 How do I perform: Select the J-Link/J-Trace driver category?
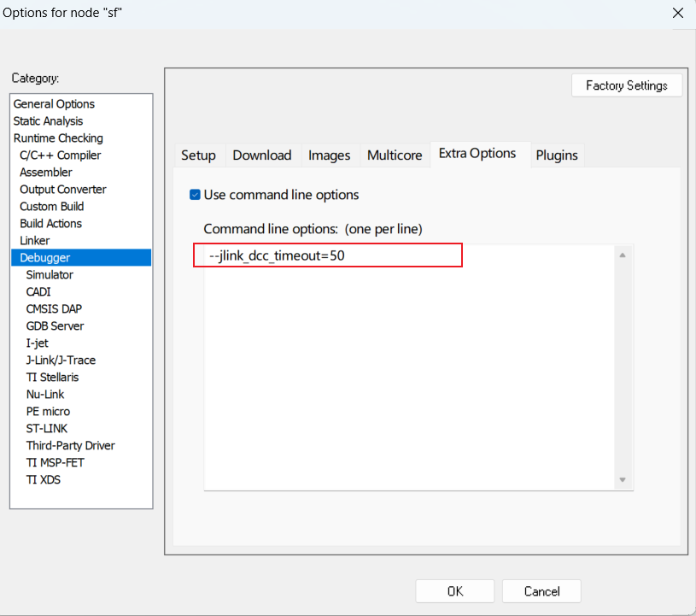pyautogui.click(x=63, y=360)
